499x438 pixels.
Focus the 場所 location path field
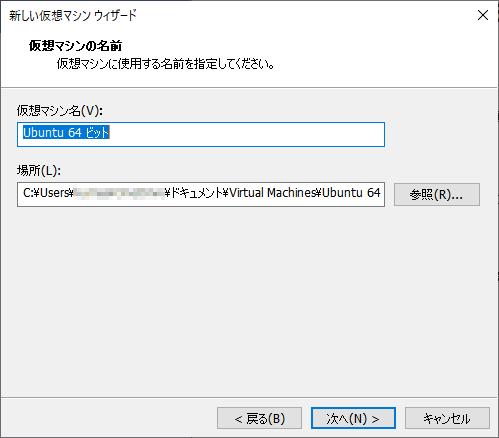click(x=201, y=194)
